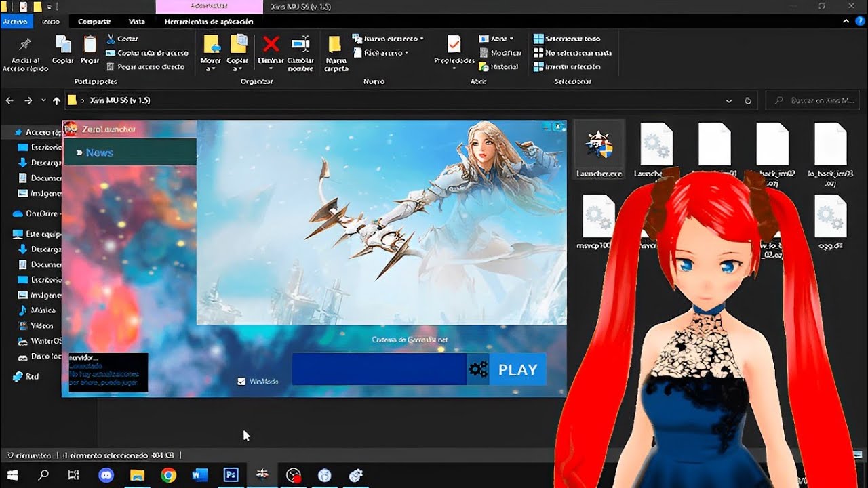Image resolution: width=868 pixels, height=488 pixels.
Task: Select the ogg.dll file
Action: point(830,221)
